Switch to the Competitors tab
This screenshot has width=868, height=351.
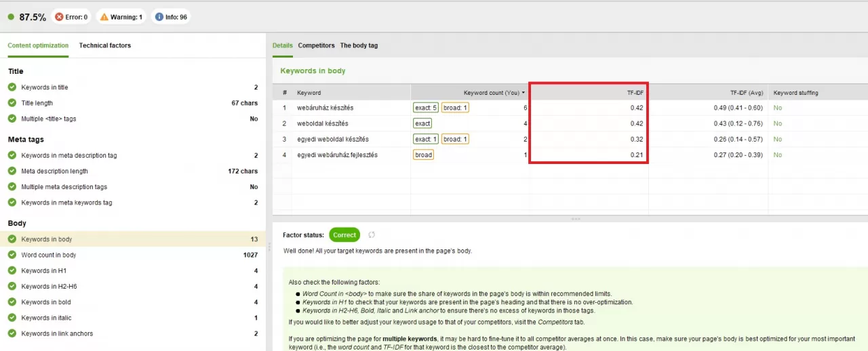click(316, 45)
